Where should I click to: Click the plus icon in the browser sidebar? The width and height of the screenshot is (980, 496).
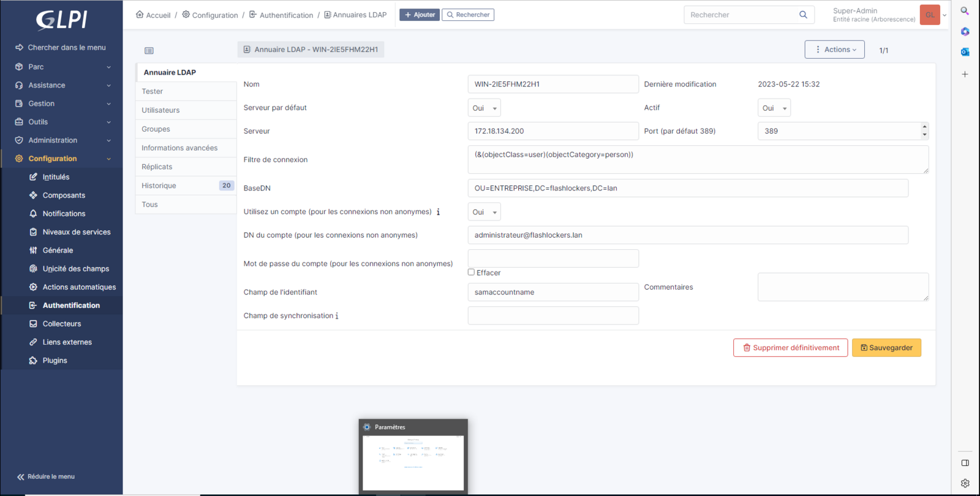965,74
